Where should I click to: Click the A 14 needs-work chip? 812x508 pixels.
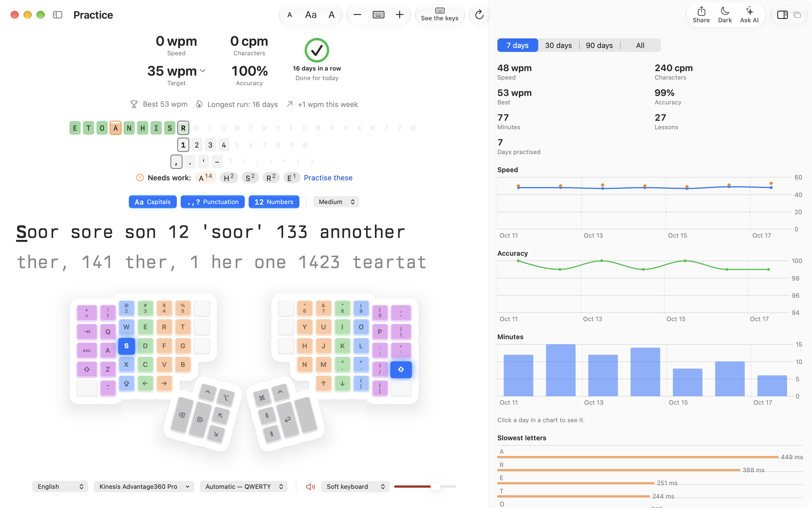[x=205, y=178]
